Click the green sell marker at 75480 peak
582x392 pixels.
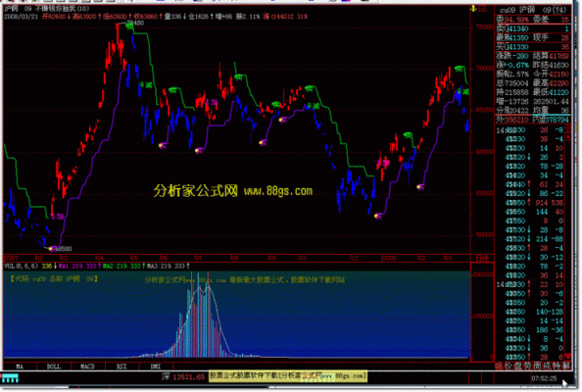pyautogui.click(x=129, y=26)
